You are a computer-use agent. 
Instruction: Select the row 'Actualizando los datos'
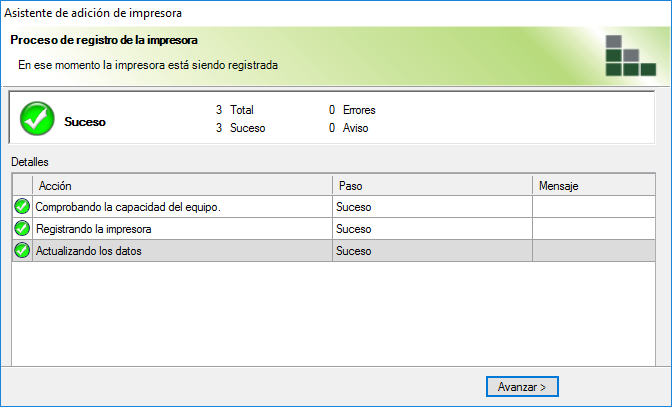[x=334, y=251]
